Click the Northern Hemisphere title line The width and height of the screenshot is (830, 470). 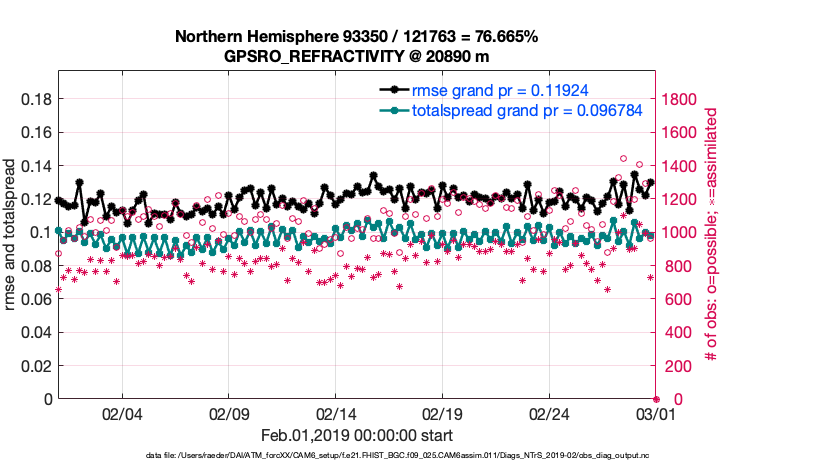(357, 37)
